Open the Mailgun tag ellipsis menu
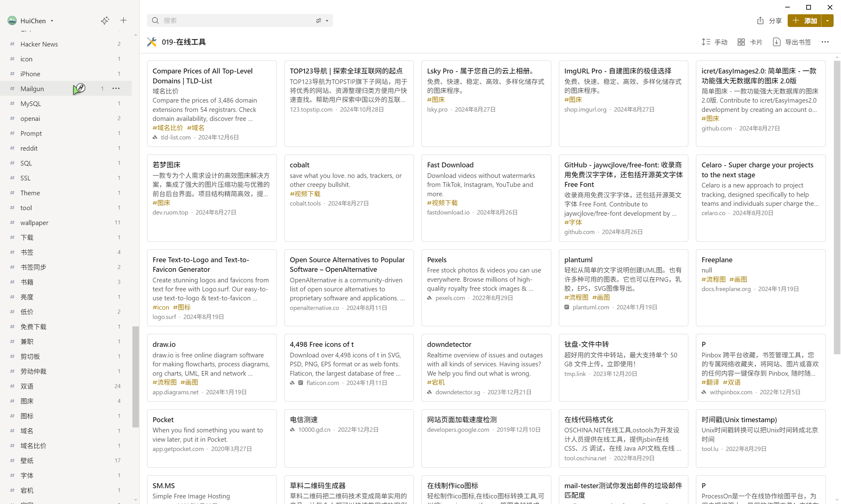 pyautogui.click(x=116, y=88)
